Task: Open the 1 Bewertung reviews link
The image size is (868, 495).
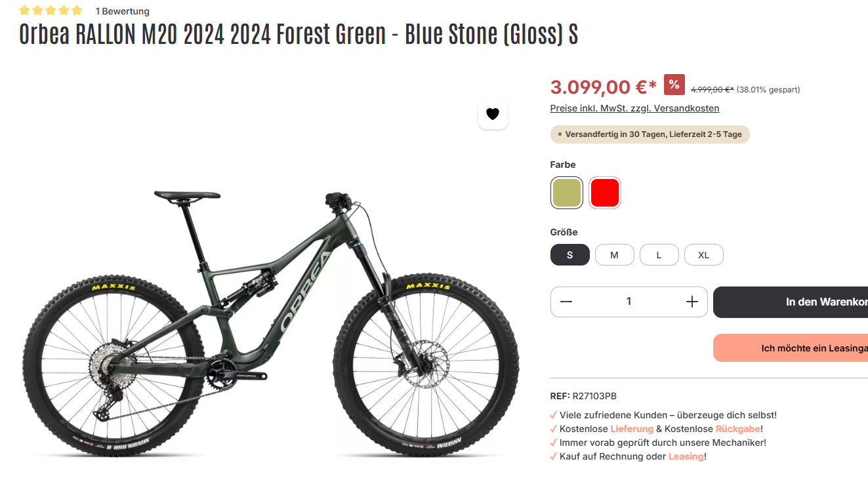Action: pos(123,11)
